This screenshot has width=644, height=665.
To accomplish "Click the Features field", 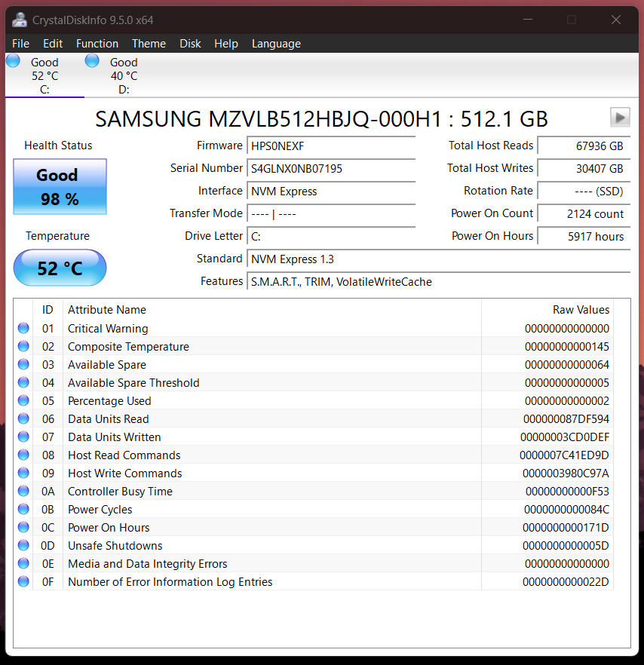I will 439,282.
